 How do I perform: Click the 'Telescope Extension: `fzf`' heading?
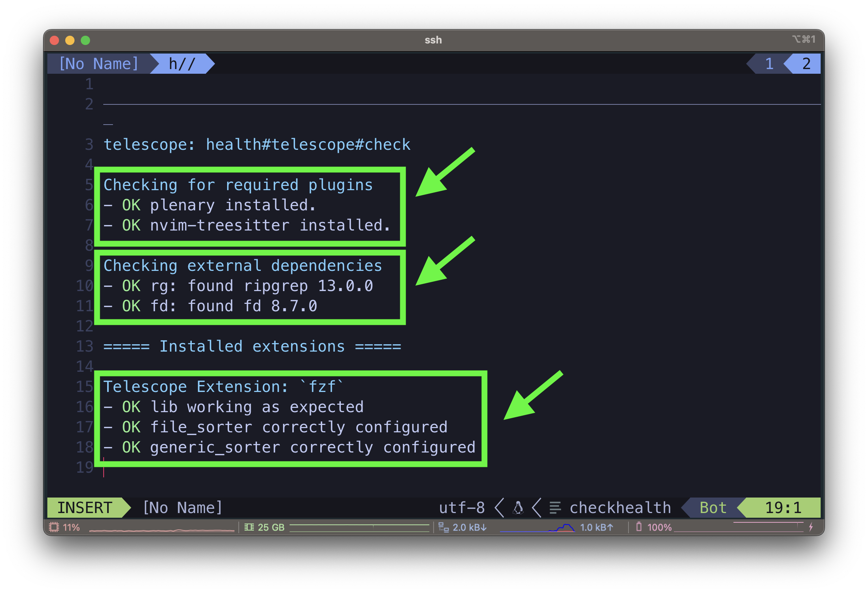click(x=224, y=387)
